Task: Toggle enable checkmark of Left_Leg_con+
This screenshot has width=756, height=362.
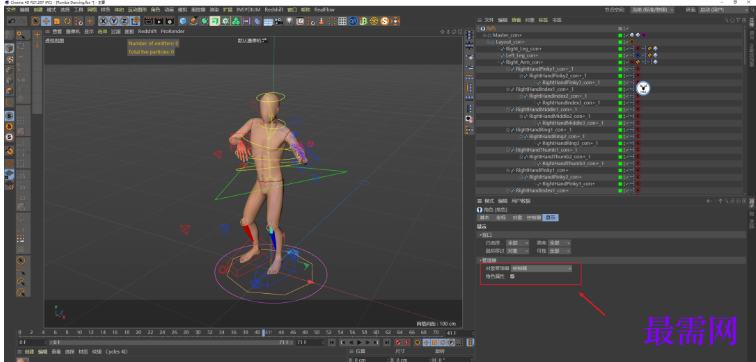Action: click(x=627, y=55)
